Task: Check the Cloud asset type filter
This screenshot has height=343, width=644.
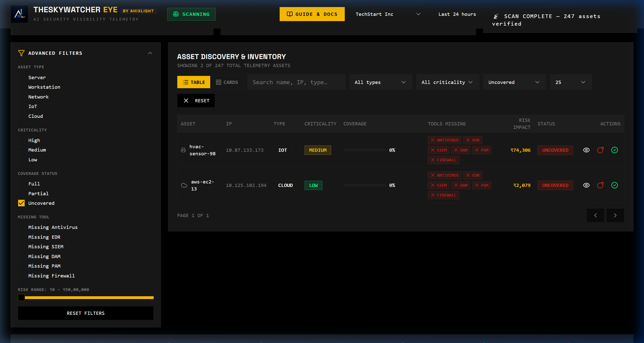Action: click(21, 116)
